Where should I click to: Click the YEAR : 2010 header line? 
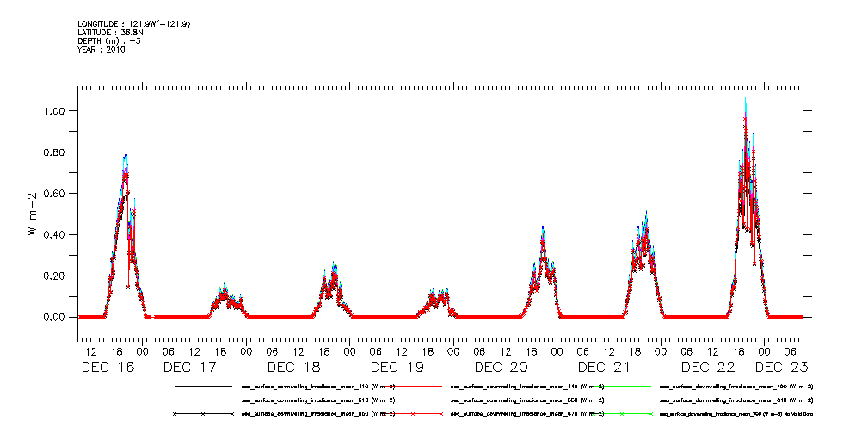pos(102,49)
